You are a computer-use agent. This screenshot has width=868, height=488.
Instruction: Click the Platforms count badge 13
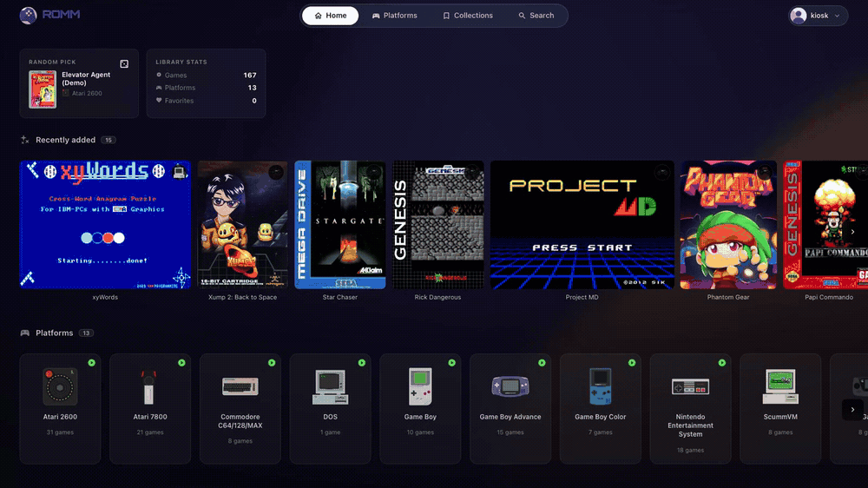(86, 333)
